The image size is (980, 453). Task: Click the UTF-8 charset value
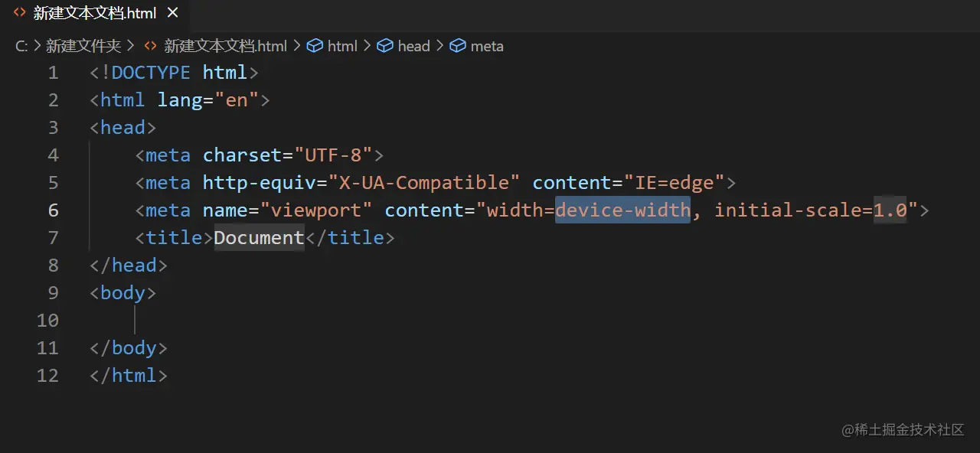[333, 155]
